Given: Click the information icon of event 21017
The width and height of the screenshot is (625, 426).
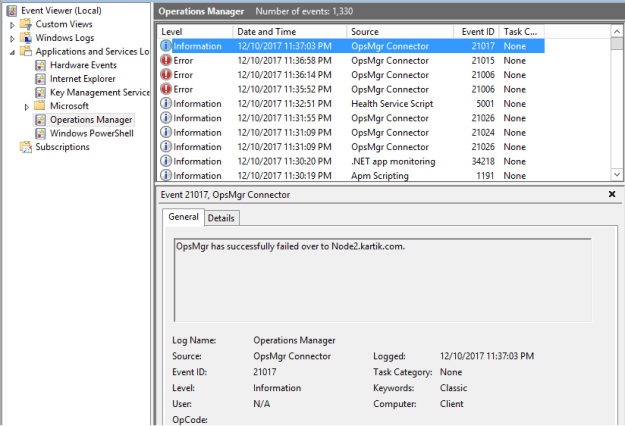Looking at the screenshot, I should (166, 46).
